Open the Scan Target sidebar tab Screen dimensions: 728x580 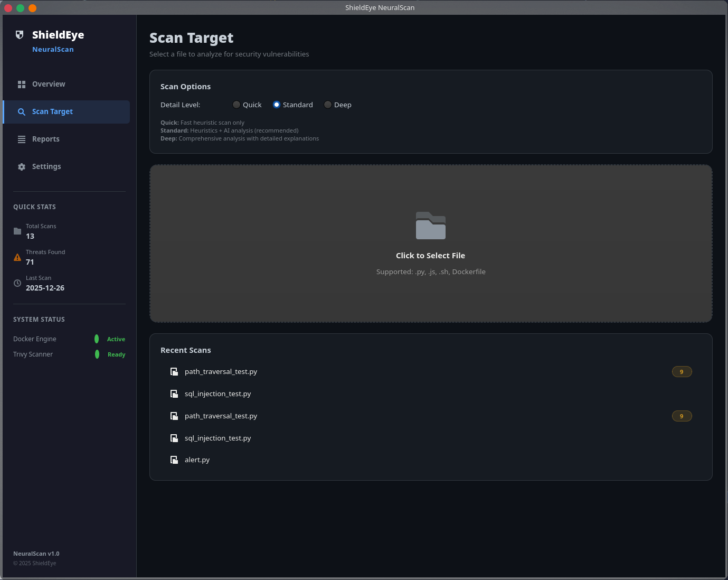pos(67,112)
